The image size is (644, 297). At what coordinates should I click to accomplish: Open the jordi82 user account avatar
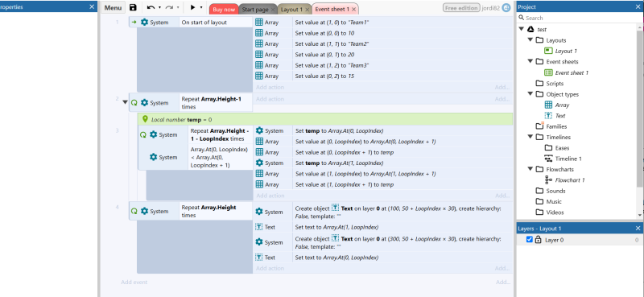coord(506,8)
